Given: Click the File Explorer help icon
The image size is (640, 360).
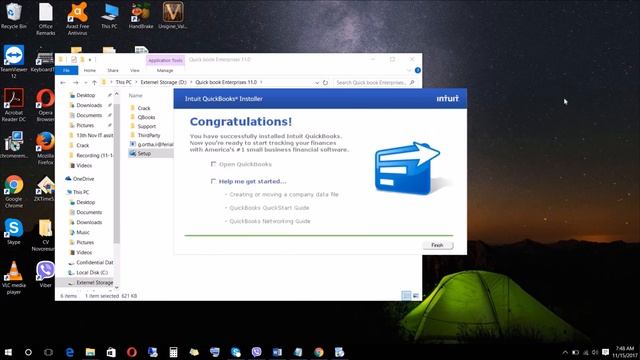Looking at the screenshot, I should pos(418,70).
